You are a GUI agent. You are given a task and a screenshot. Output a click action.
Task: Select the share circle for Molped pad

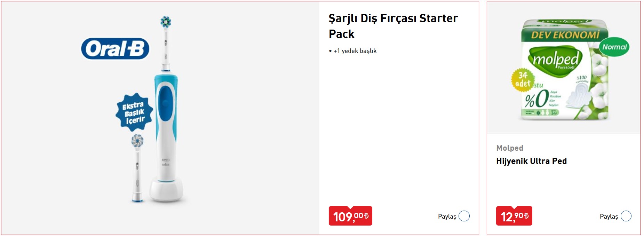(626, 216)
